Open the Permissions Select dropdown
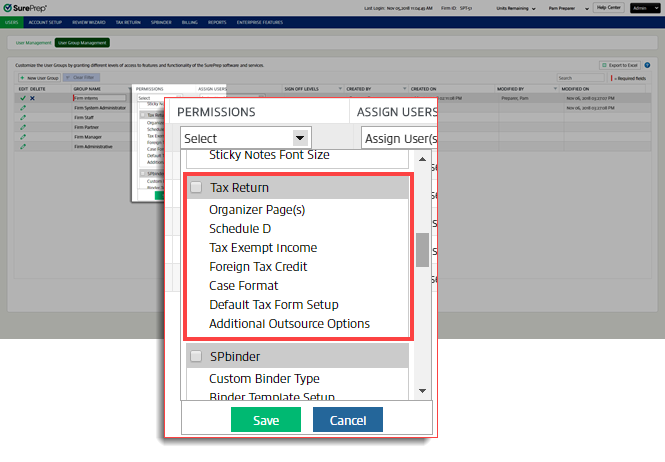Screen dimensions: 665x462 [x=246, y=138]
